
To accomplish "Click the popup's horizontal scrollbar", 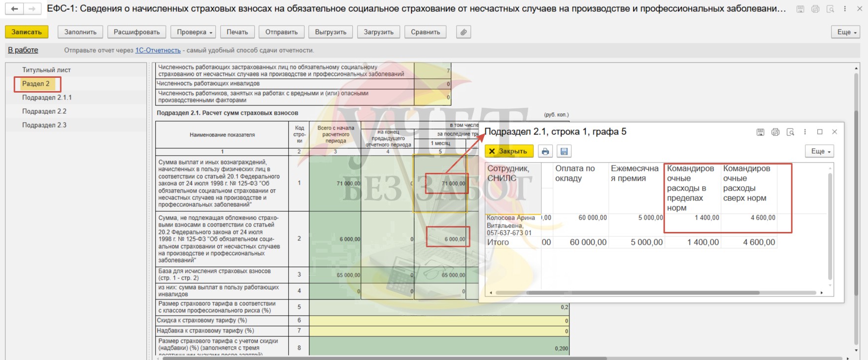I will point(643,293).
